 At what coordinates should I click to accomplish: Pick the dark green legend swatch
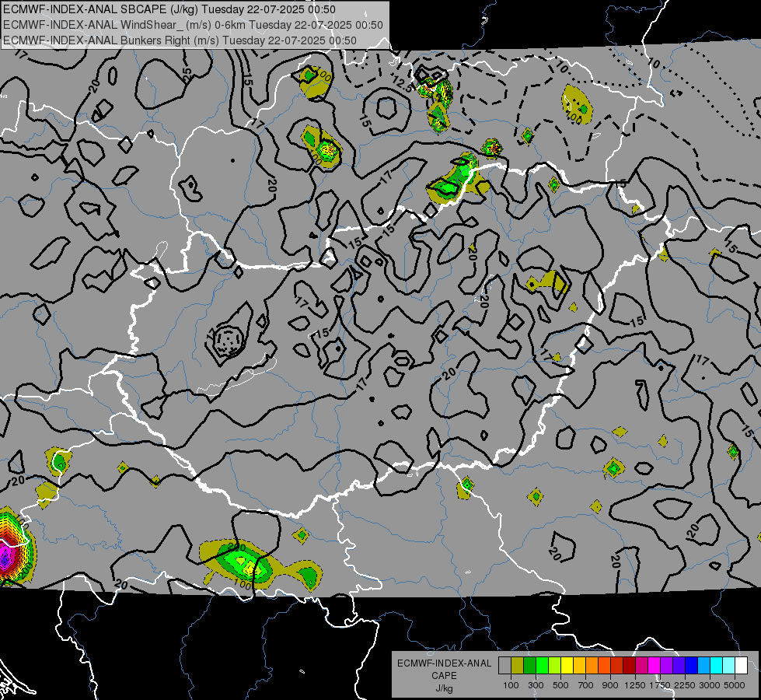(529, 666)
